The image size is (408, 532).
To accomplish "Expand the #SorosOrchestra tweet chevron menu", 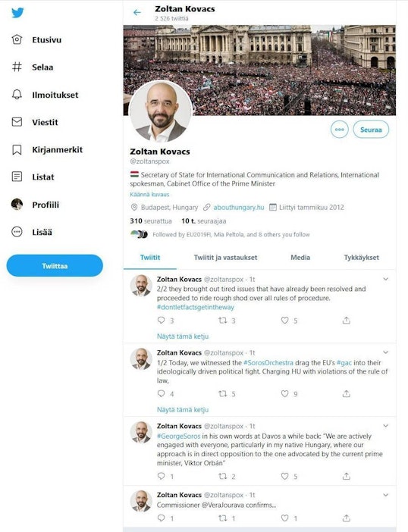I will (385, 352).
